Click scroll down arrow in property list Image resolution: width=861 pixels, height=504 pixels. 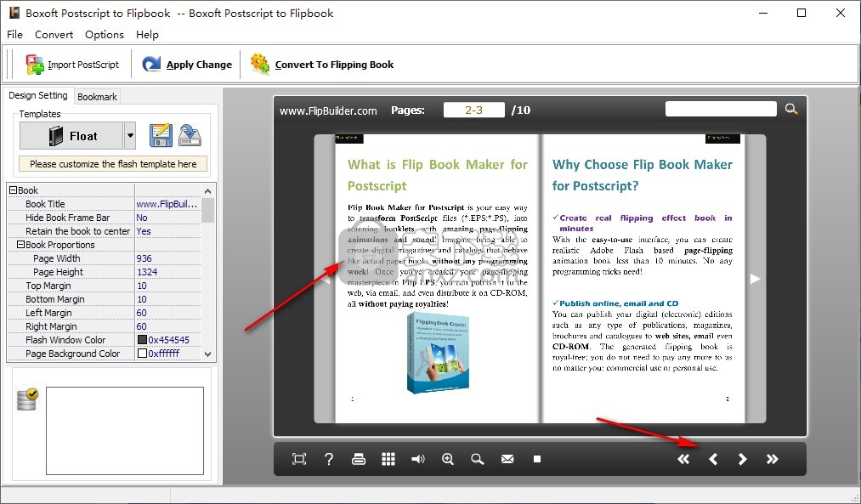[207, 354]
